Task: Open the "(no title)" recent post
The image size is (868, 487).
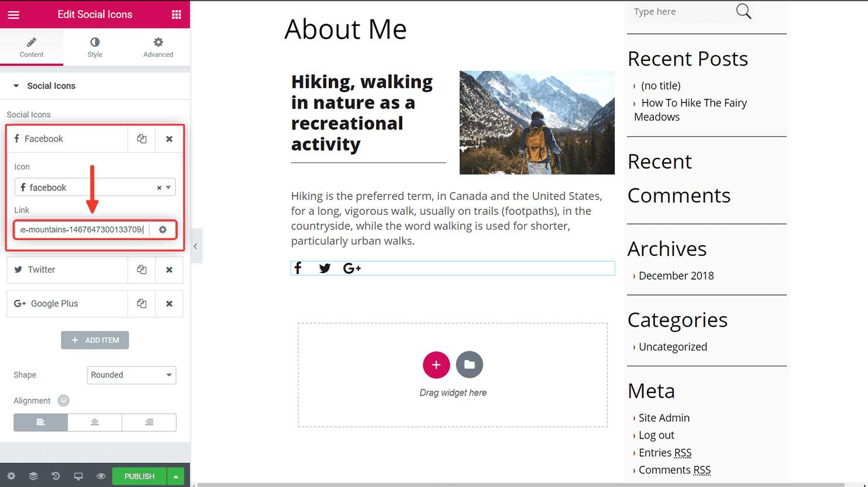Action: click(661, 85)
